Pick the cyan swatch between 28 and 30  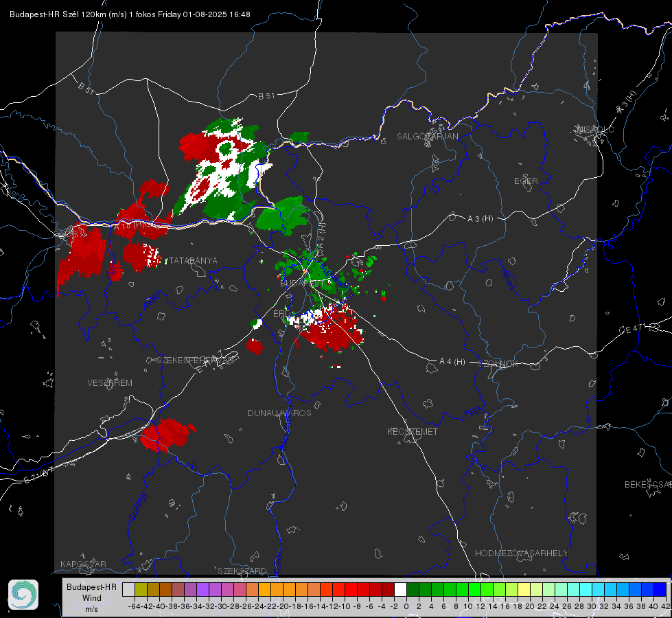pos(586,590)
